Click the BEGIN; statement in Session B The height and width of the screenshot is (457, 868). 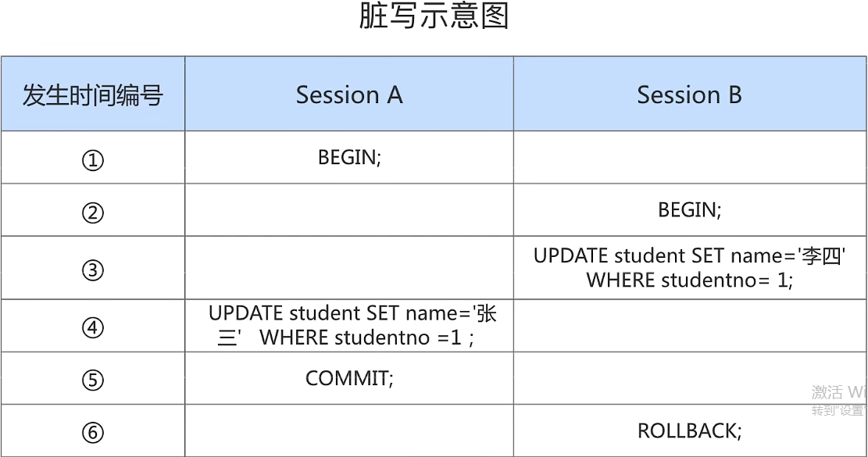(690, 210)
